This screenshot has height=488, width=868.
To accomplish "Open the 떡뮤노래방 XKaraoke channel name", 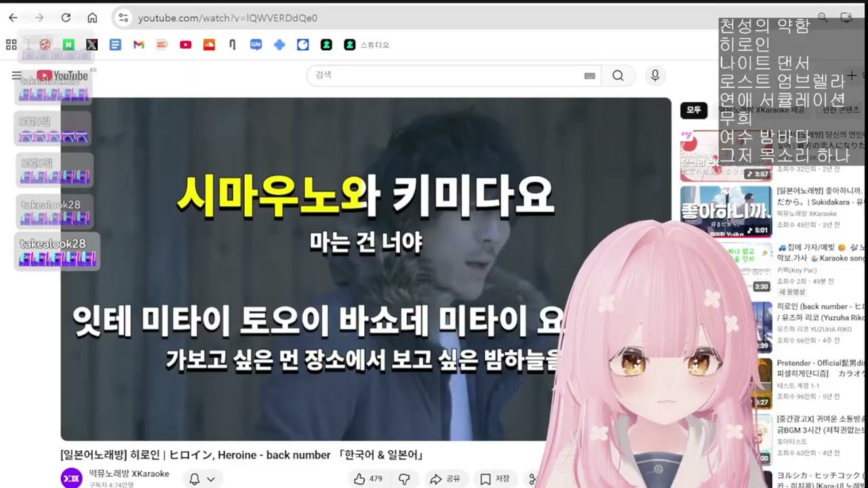I will 129,474.
